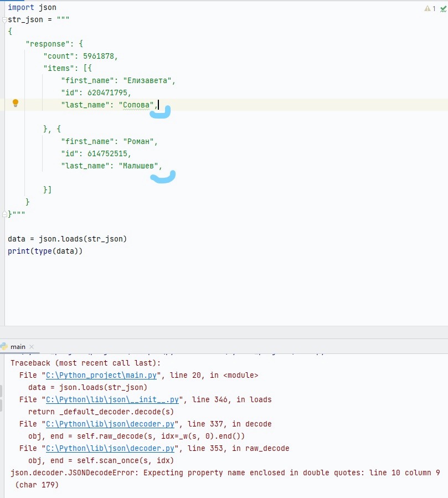Click the "import json" line
Screen dimensions: 448x498
pyautogui.click(x=32, y=7)
